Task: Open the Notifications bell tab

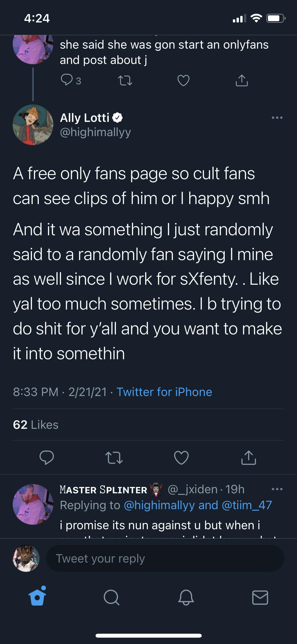Action: (186, 597)
